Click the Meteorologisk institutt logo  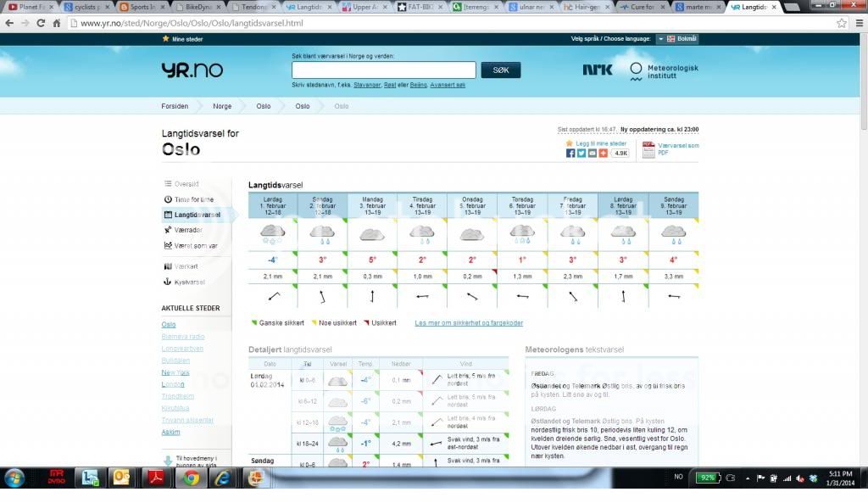click(x=664, y=71)
